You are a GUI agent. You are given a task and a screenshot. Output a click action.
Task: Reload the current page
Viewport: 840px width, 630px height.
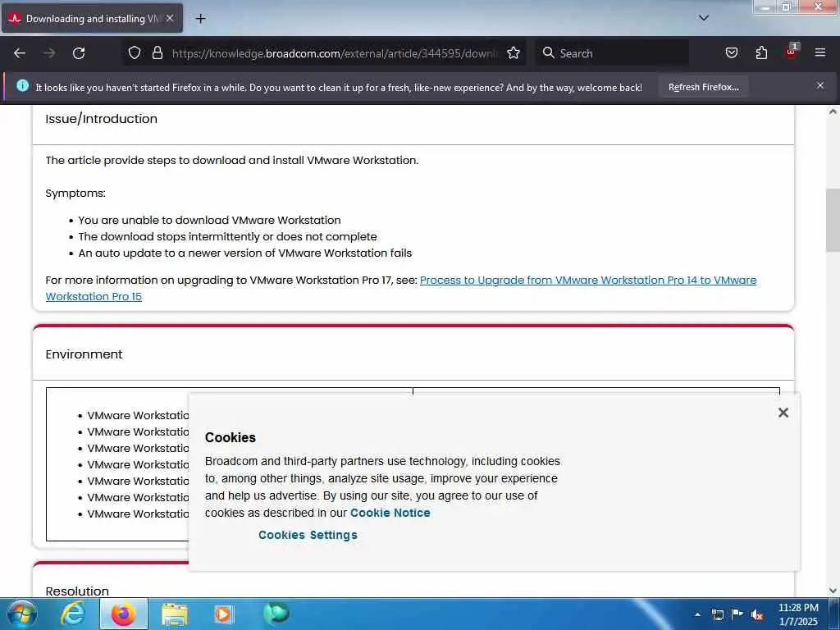[79, 53]
